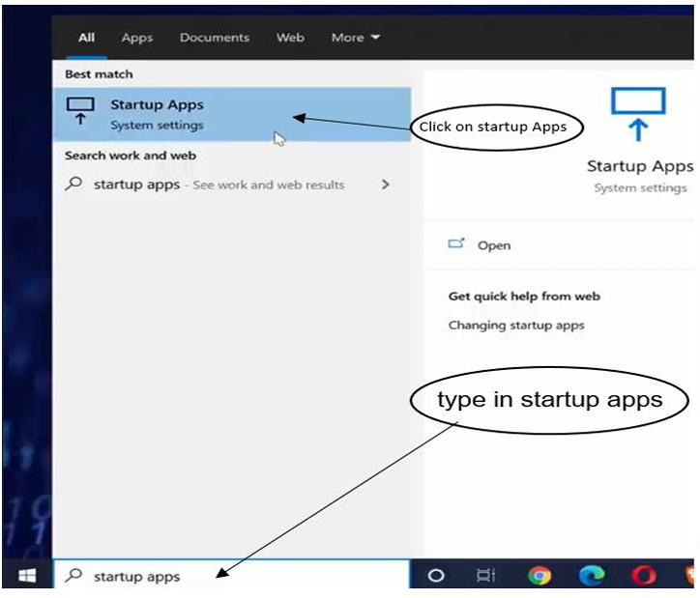Click the Windows Start button
This screenshot has width=700, height=598.
coord(26,576)
